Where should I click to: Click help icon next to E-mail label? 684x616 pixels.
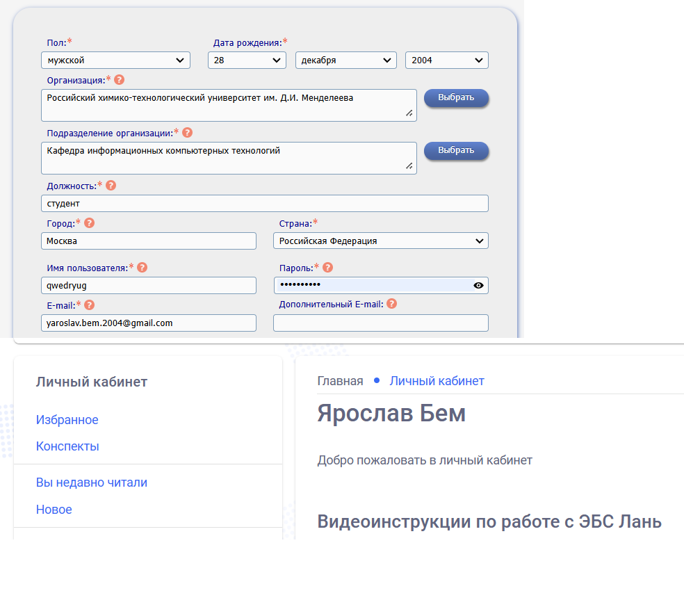pos(90,305)
